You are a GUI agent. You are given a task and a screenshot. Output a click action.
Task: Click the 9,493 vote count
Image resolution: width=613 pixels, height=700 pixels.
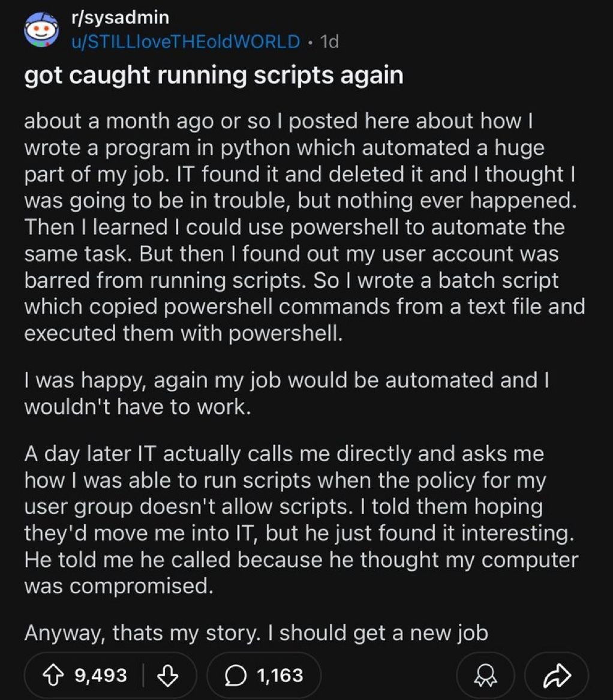tap(101, 676)
